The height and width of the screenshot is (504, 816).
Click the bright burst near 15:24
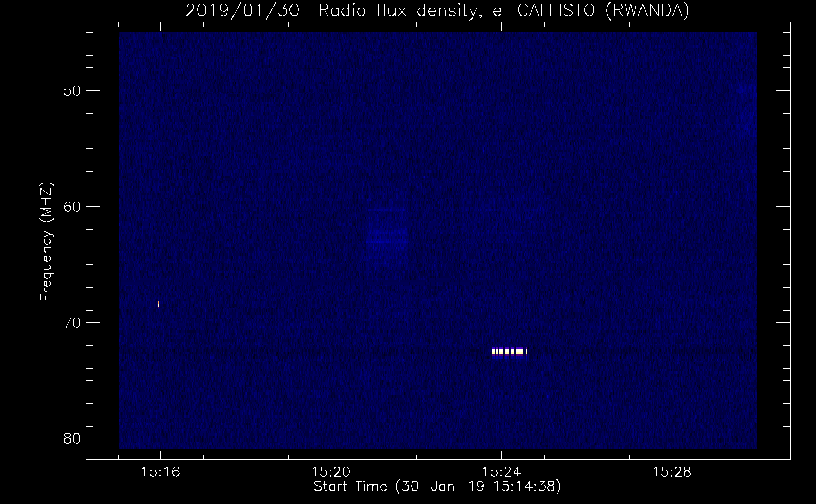[x=509, y=351]
